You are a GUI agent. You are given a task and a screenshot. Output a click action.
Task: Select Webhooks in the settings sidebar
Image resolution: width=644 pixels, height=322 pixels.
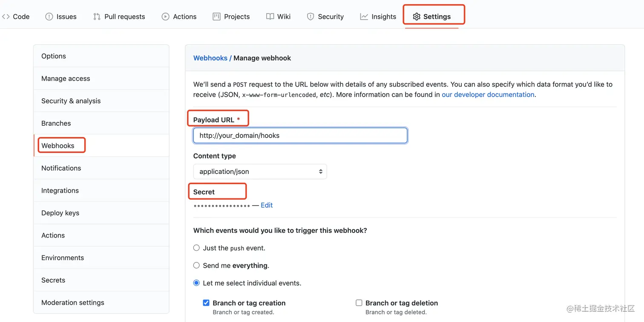(58, 145)
